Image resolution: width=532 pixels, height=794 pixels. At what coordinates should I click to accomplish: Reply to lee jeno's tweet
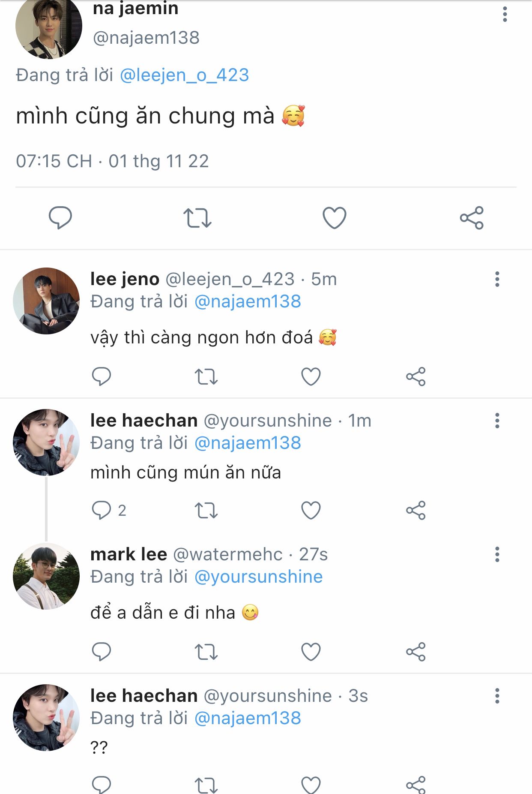(102, 377)
